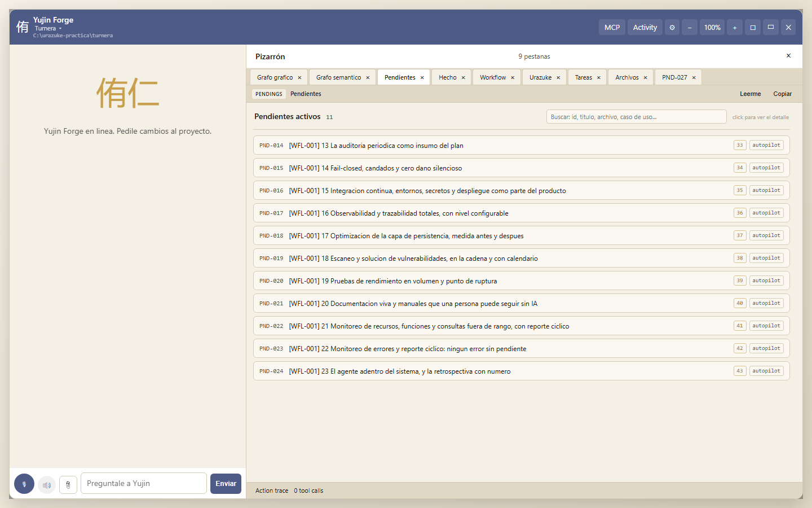Show the Archivos tab
Image resolution: width=812 pixels, height=508 pixels.
pos(627,77)
